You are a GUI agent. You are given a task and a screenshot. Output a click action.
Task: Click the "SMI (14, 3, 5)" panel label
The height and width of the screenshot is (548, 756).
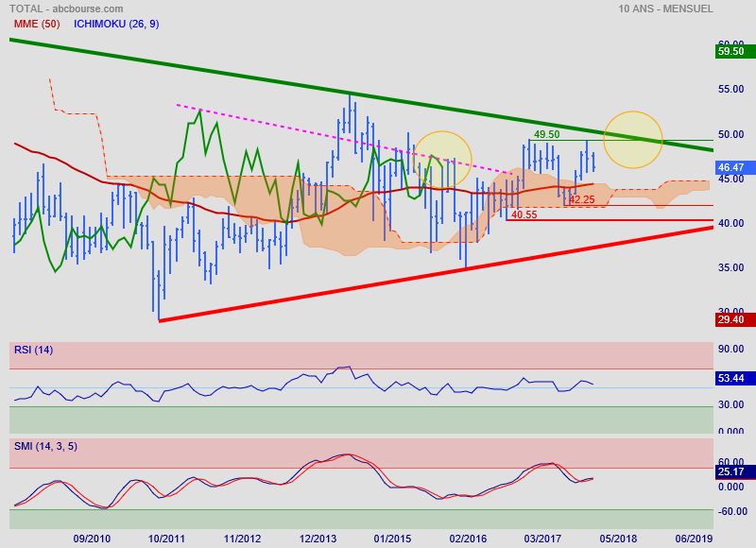click(45, 446)
